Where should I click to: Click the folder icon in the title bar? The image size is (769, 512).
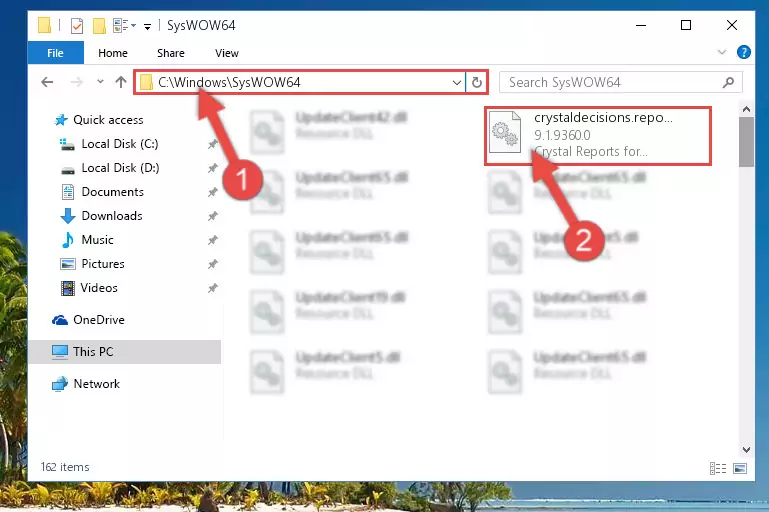pos(44,25)
